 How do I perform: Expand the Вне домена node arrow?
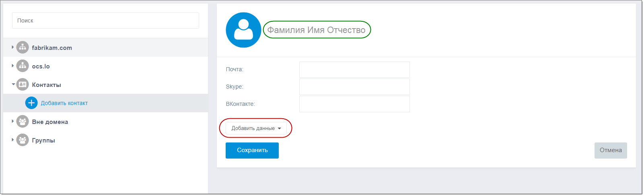click(13, 121)
